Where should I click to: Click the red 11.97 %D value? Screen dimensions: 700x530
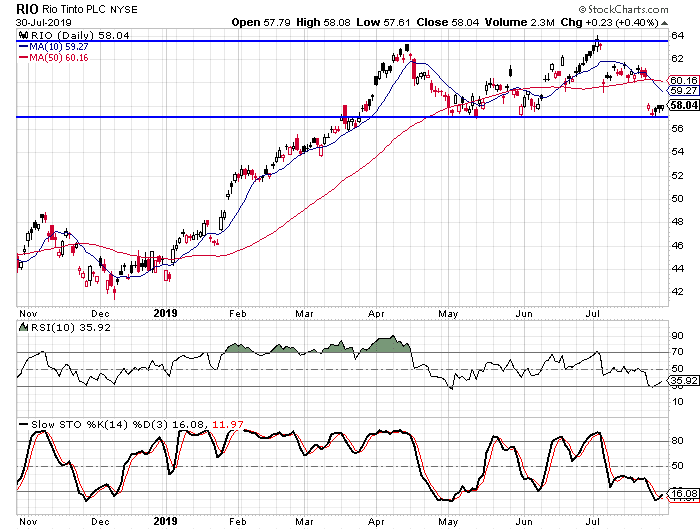tap(227, 424)
